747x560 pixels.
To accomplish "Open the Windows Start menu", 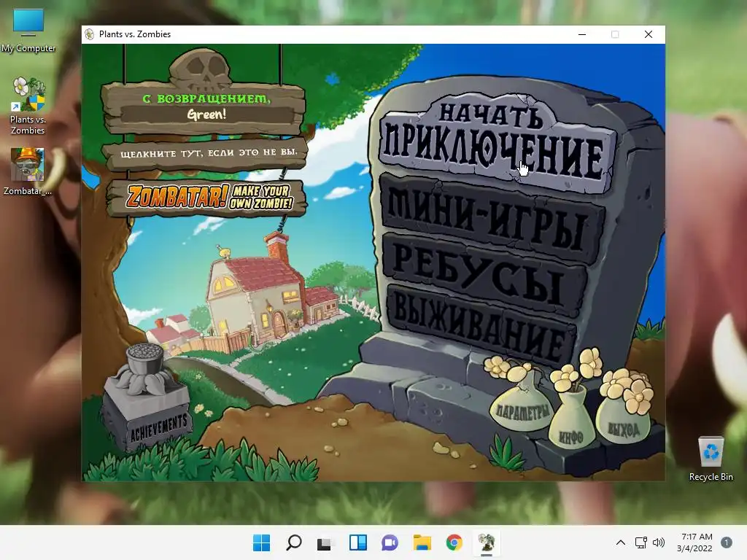I will pos(261,542).
